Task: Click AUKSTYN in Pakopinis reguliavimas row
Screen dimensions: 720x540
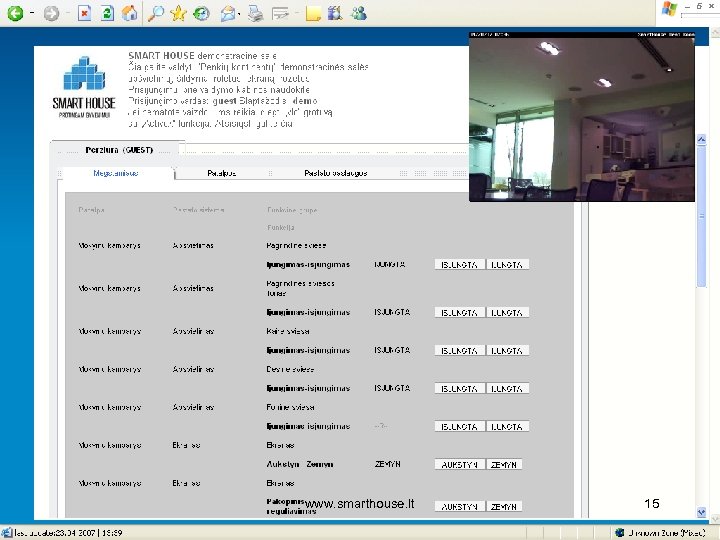Action: tap(459, 506)
